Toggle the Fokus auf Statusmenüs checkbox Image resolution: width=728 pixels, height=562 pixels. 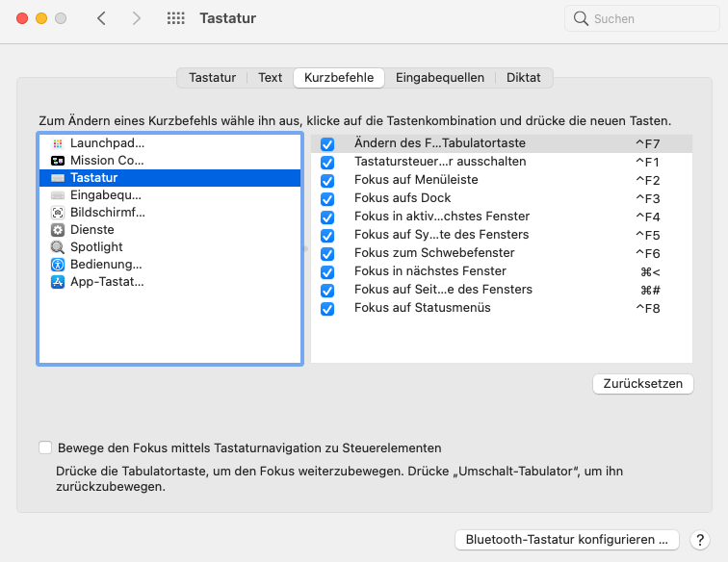(x=327, y=309)
